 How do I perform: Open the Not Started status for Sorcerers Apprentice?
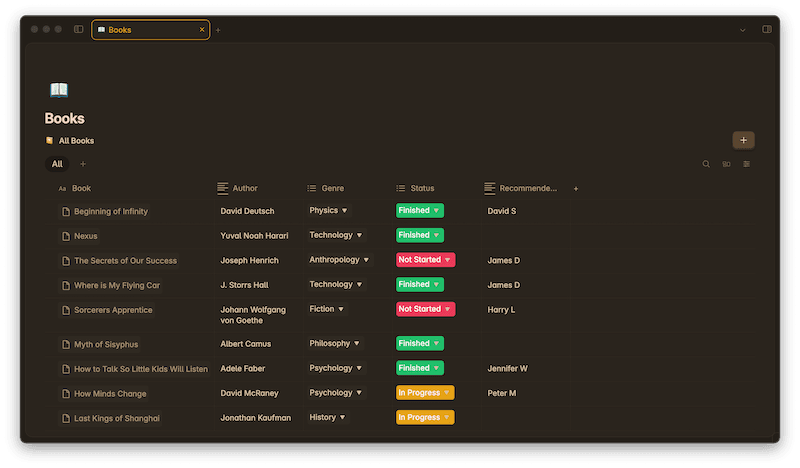coord(425,310)
